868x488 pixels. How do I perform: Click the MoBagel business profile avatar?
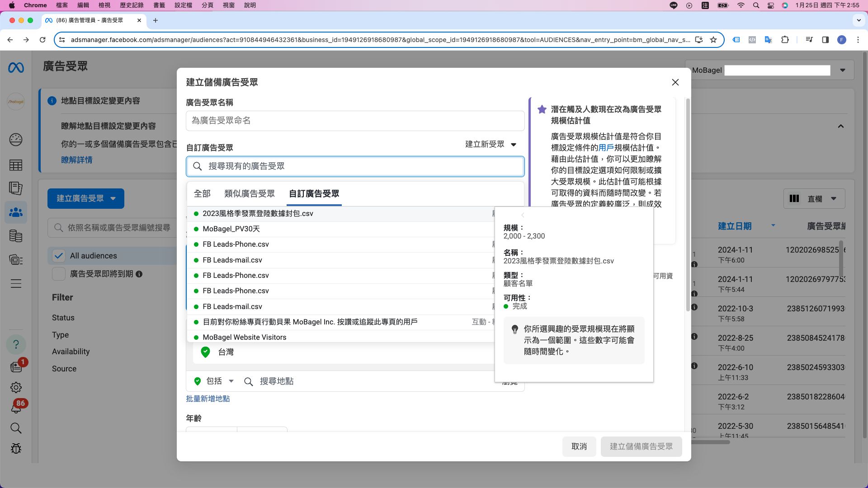pos(16,102)
